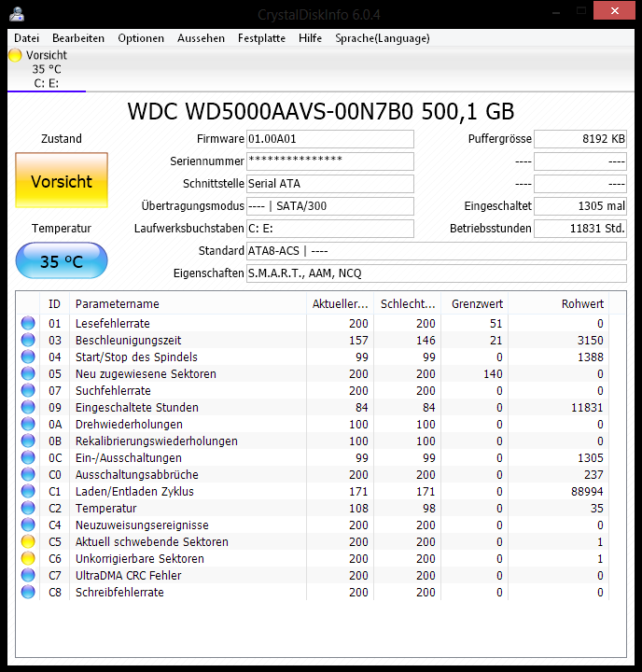This screenshot has height=672, width=642.
Task: Open the Bearbeiten menu
Action: point(78,38)
